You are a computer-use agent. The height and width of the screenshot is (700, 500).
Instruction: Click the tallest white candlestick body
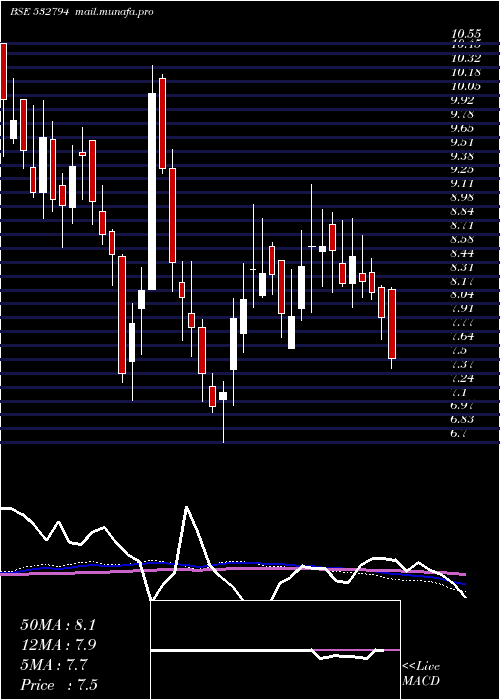152,192
